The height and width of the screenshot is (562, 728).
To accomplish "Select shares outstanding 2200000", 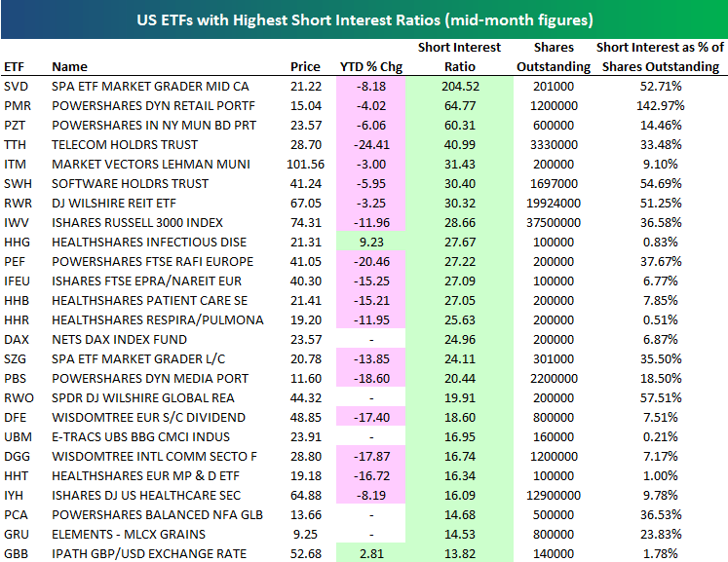I will [554, 379].
